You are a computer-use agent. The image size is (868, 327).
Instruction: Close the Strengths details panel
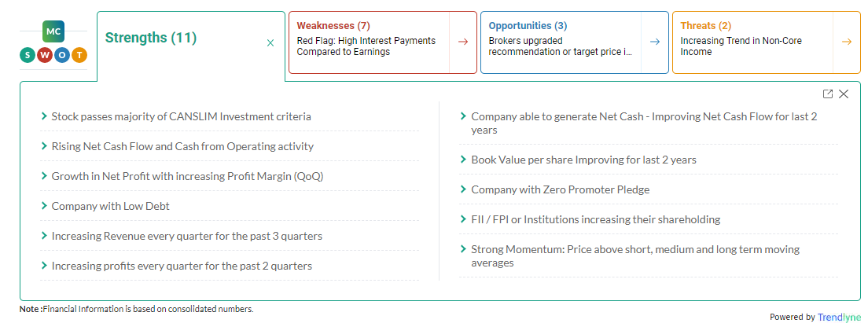coord(844,94)
